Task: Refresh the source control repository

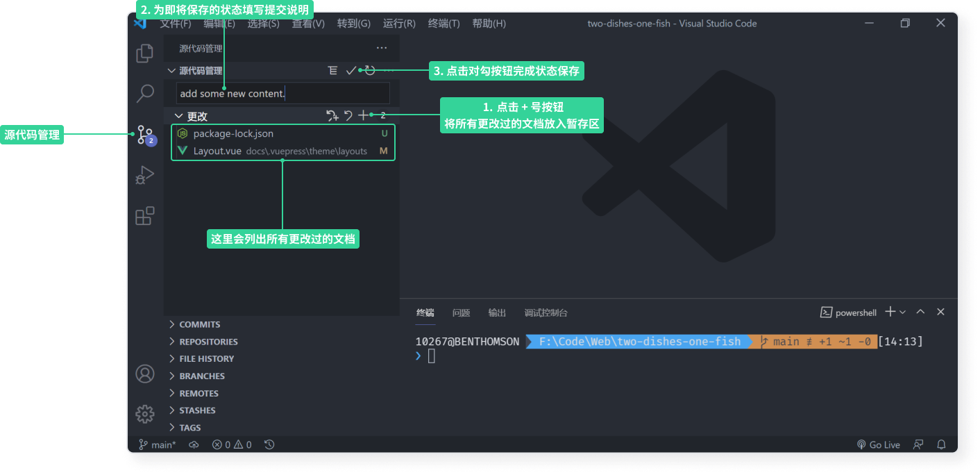Action: pyautogui.click(x=370, y=70)
